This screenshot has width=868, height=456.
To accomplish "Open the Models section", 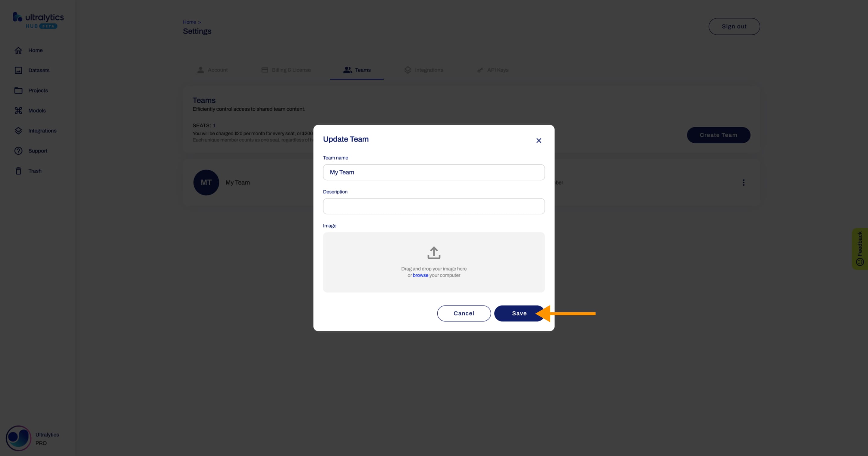I will tap(37, 110).
